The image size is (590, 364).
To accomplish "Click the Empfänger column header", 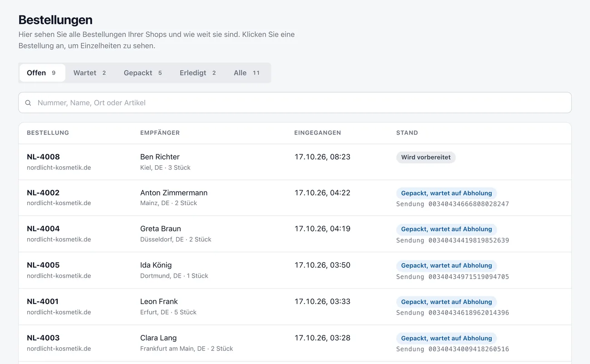I will coord(160,133).
